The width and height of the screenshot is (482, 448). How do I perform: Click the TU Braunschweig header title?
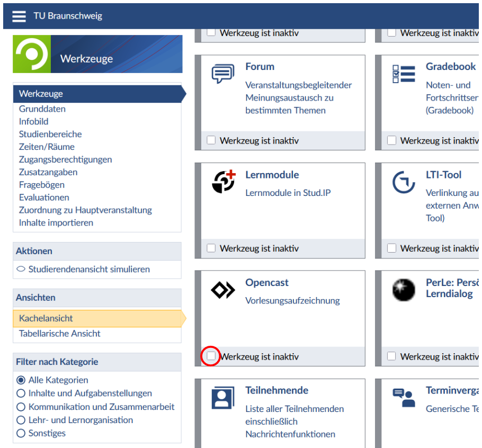tap(68, 16)
